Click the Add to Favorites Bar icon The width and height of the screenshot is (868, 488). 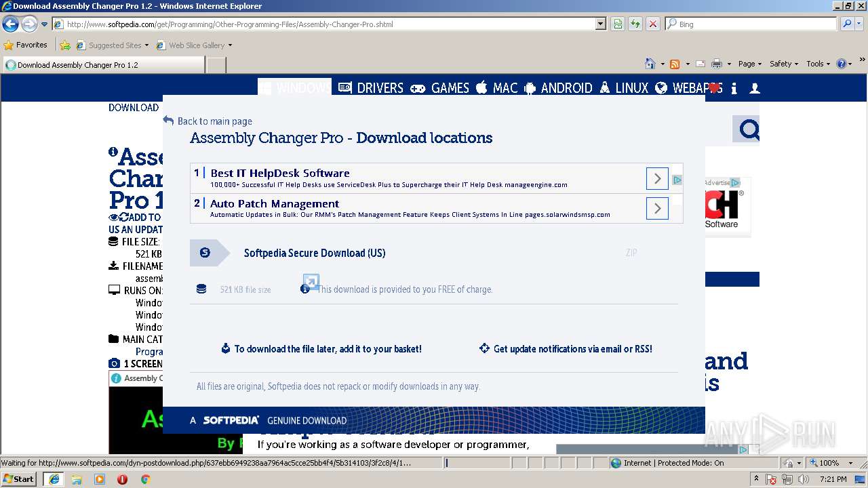(65, 45)
